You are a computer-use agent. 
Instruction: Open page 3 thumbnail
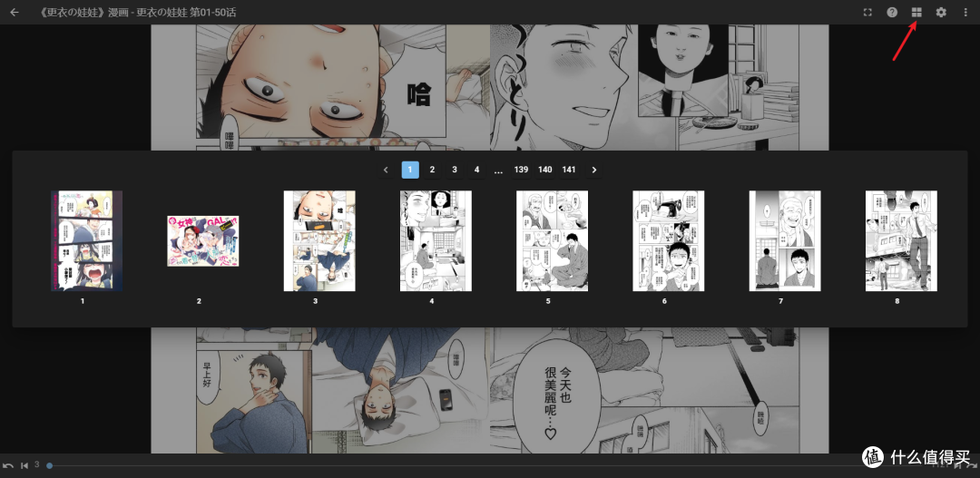(x=319, y=241)
